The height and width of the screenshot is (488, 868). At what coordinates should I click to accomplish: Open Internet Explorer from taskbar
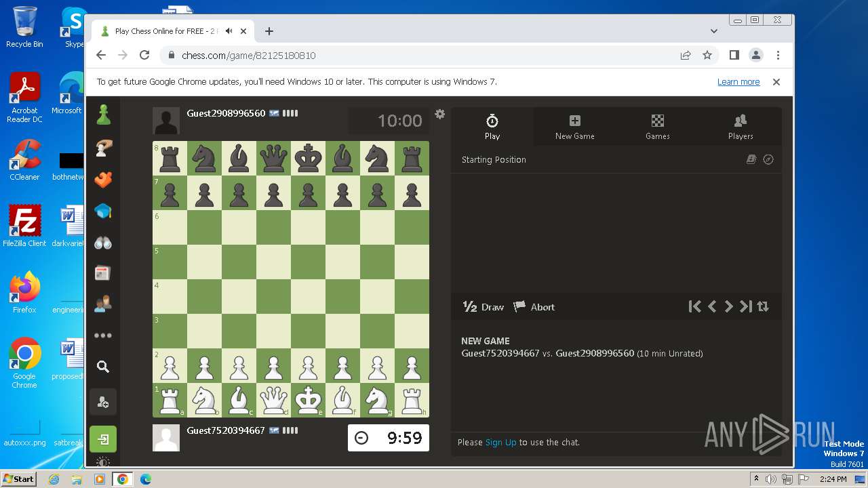click(x=54, y=479)
